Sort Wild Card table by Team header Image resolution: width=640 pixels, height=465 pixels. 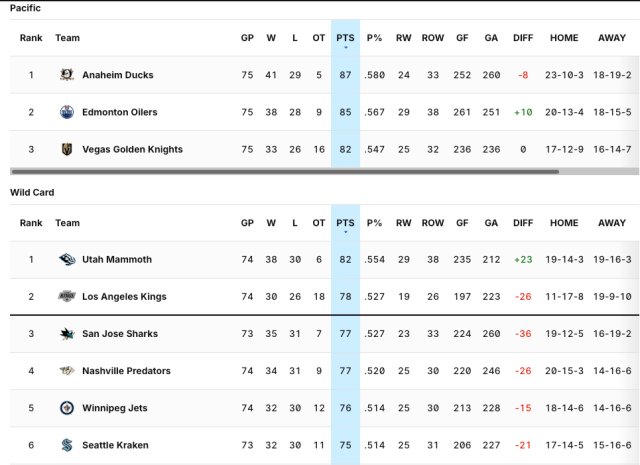[67, 223]
